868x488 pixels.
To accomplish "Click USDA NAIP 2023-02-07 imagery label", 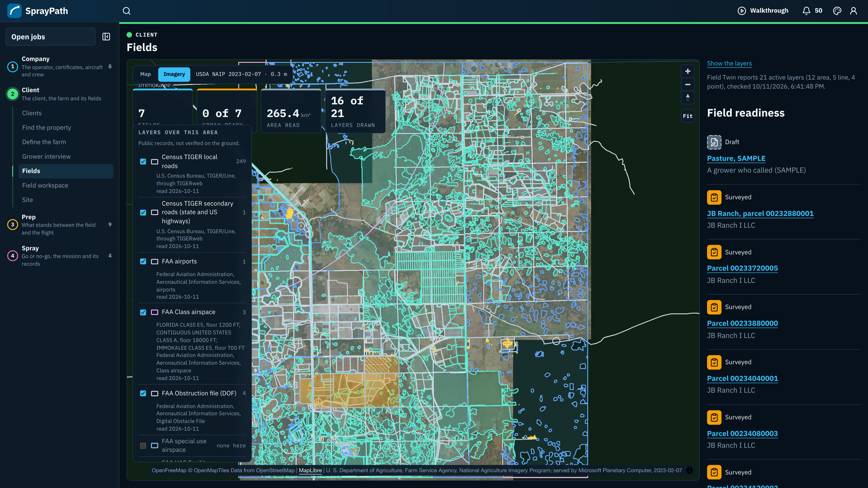I will click(x=241, y=74).
